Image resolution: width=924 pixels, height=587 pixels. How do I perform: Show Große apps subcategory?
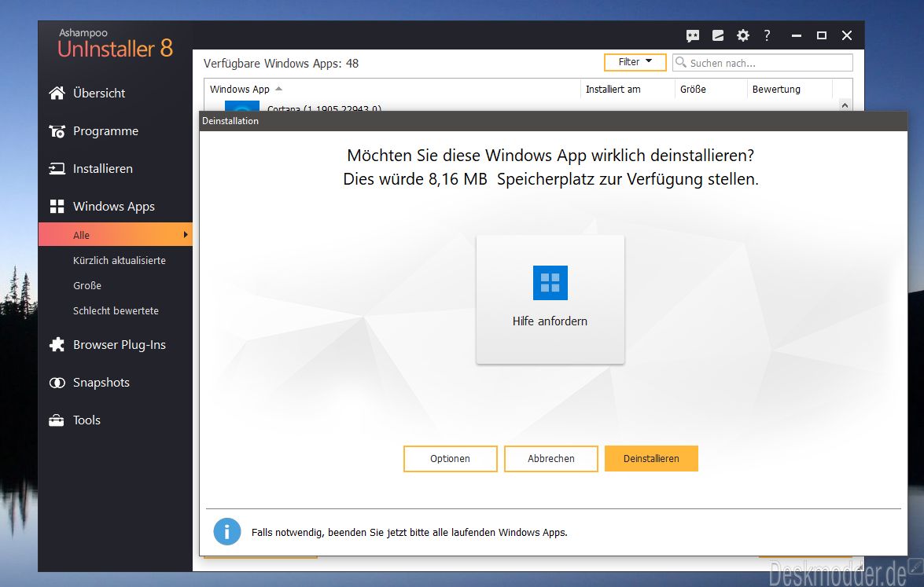(87, 285)
